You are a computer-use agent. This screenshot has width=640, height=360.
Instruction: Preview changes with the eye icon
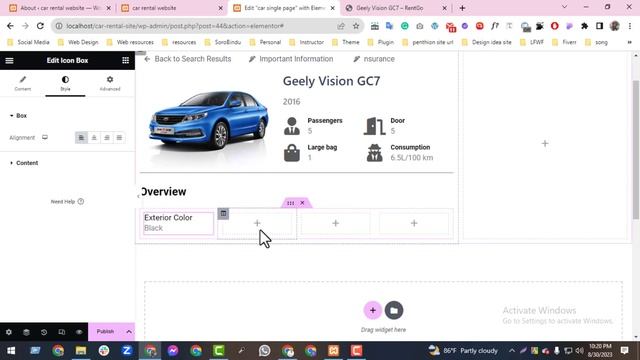pos(79,332)
